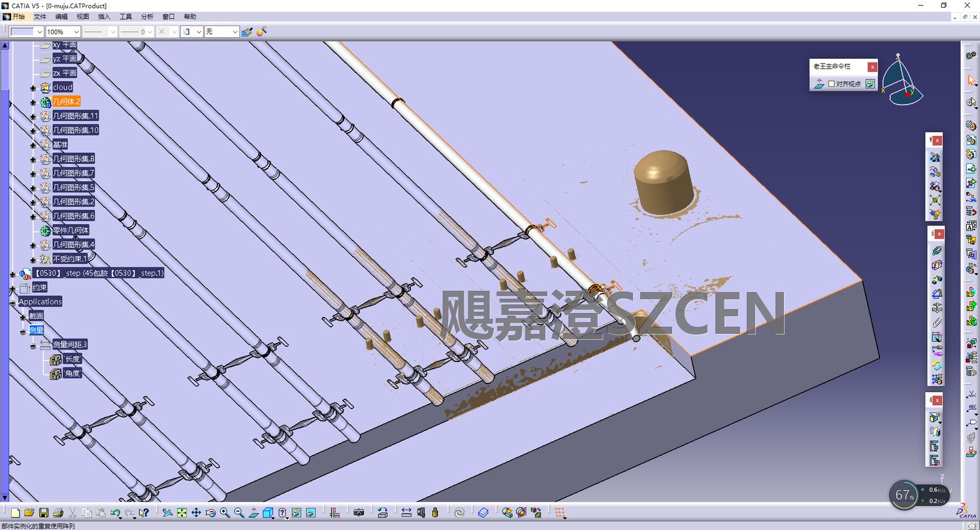Open the Measure Between tool
This screenshot has width=980, height=530.
pyautogui.click(x=406, y=513)
